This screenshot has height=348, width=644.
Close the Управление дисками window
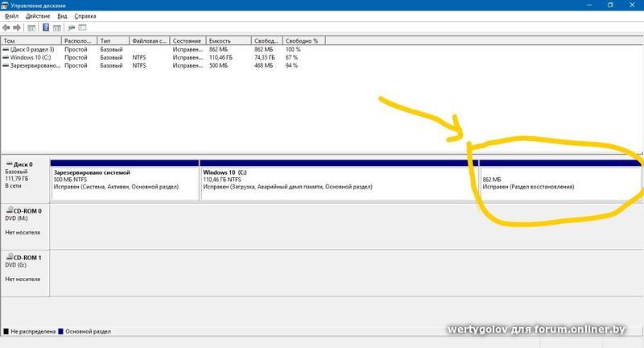pyautogui.click(x=632, y=5)
